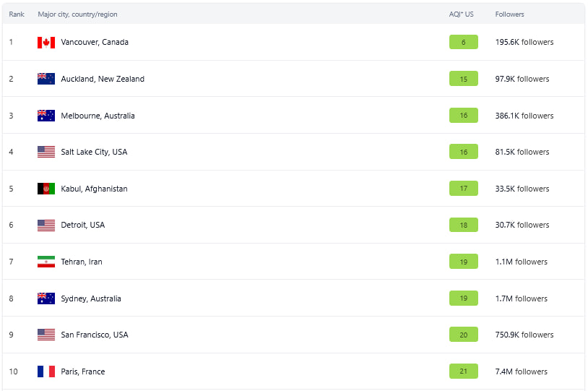
Task: Click the USA flag beside Detroit
Action: 46,225
